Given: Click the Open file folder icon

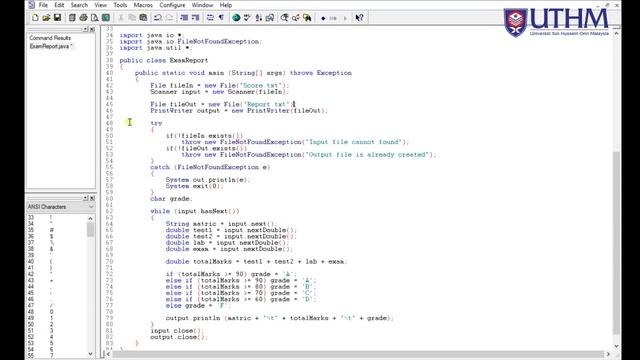Looking at the screenshot, I should (46, 18).
